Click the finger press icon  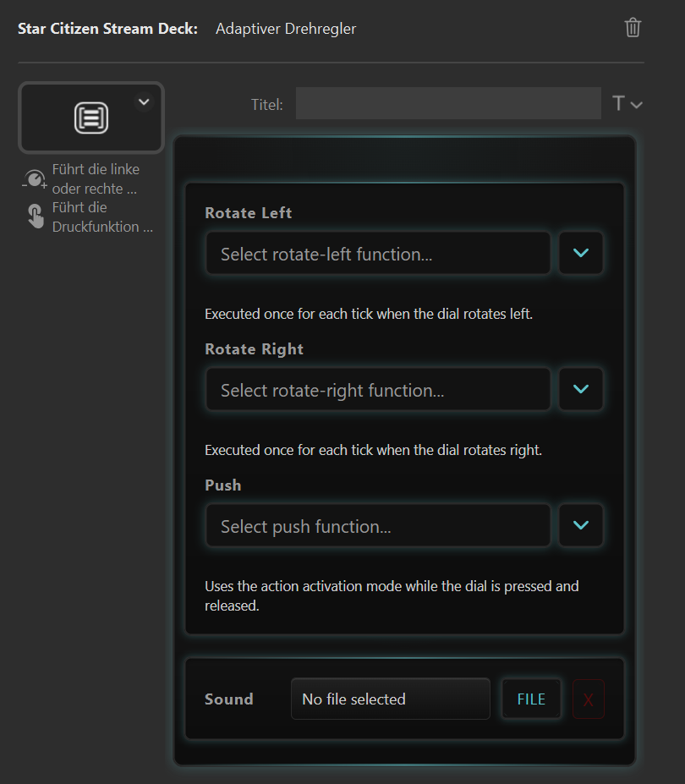pyautogui.click(x=36, y=217)
